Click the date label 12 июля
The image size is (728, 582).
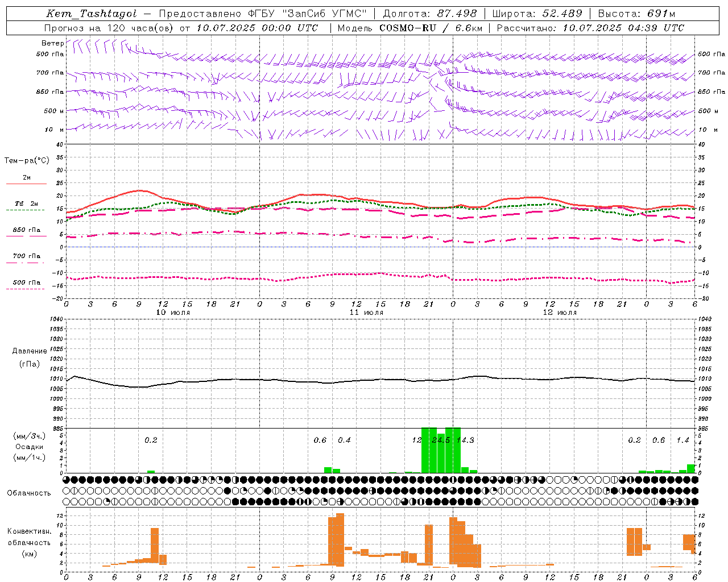[x=560, y=313]
